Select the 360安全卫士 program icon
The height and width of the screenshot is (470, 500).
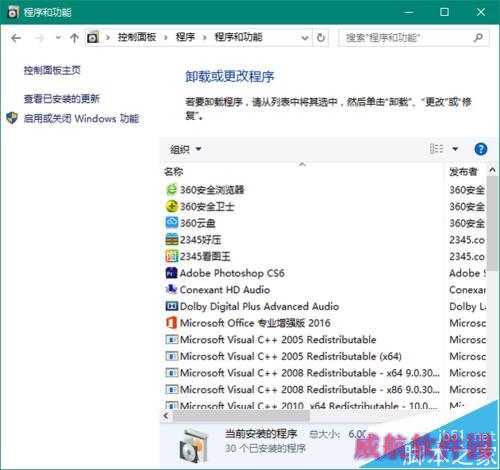click(x=171, y=206)
